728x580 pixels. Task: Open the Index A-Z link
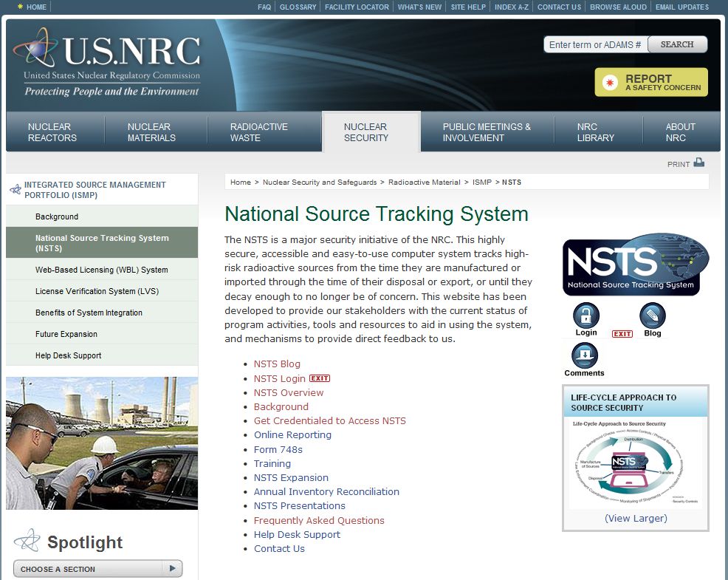(x=511, y=7)
